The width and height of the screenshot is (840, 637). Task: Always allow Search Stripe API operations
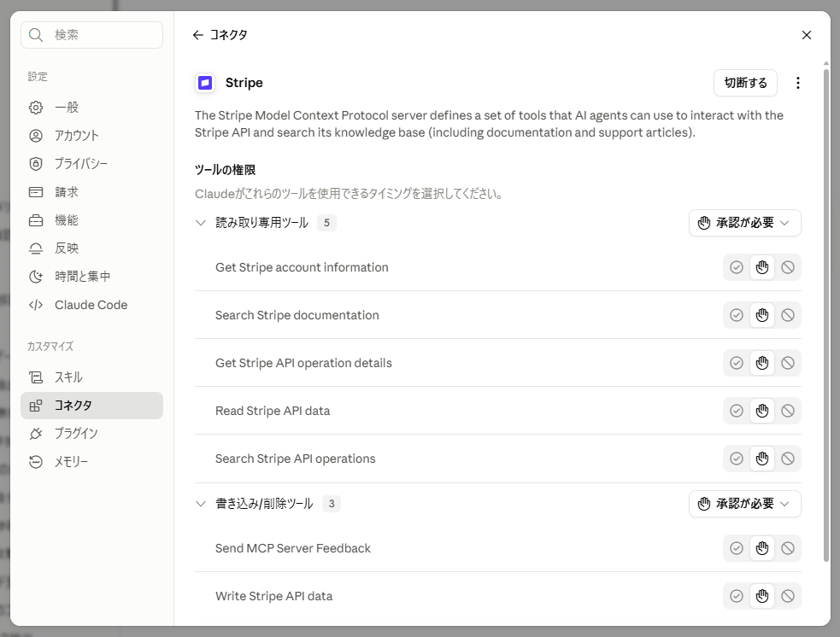[x=737, y=459]
